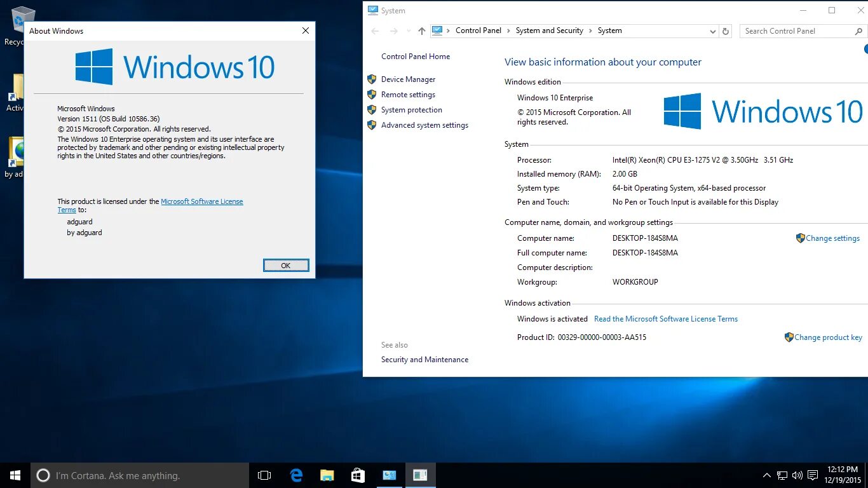The width and height of the screenshot is (868, 488).
Task: Select System in the breadcrumb path
Action: coord(610,30)
